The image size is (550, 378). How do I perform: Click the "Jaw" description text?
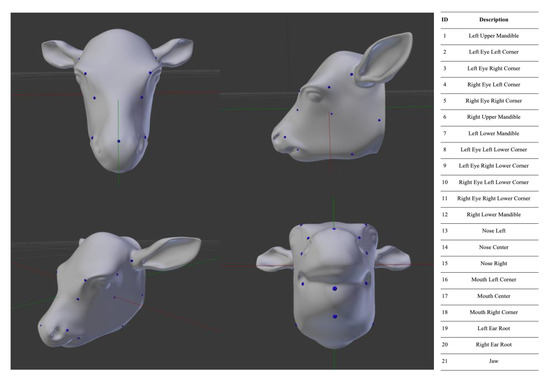494,361
